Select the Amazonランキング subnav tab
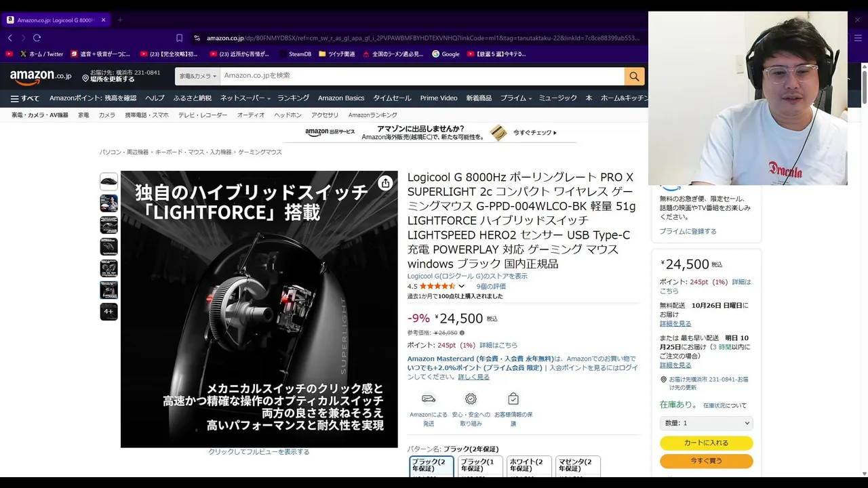Viewport: 868px width, 488px height. [x=372, y=115]
